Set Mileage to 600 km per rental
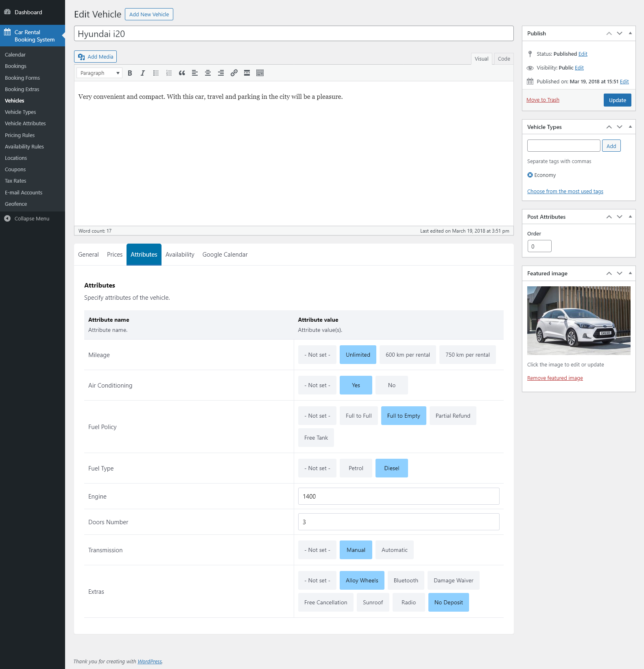644x669 pixels. 408,355
